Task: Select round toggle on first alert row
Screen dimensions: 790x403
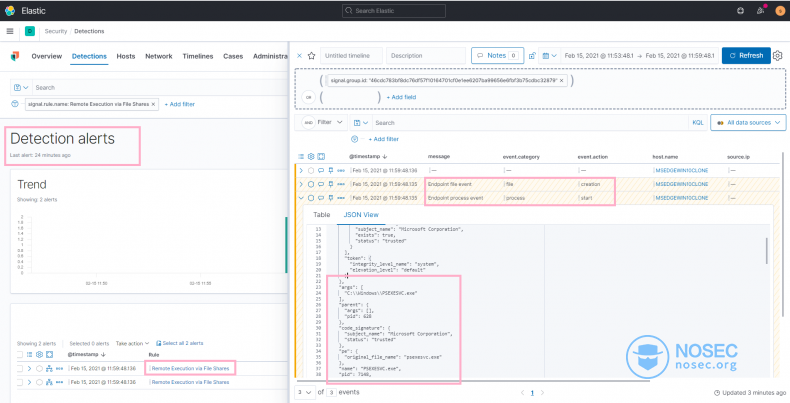Action: click(x=39, y=369)
